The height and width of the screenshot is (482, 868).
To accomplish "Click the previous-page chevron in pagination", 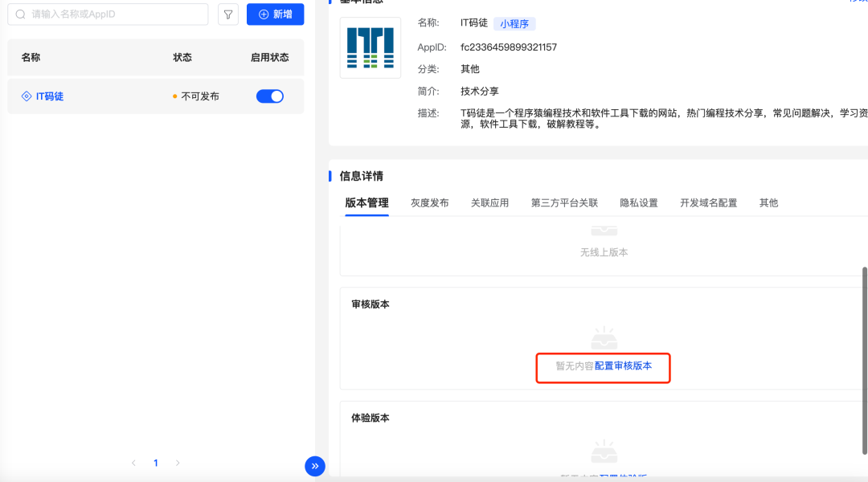I will pos(133,463).
